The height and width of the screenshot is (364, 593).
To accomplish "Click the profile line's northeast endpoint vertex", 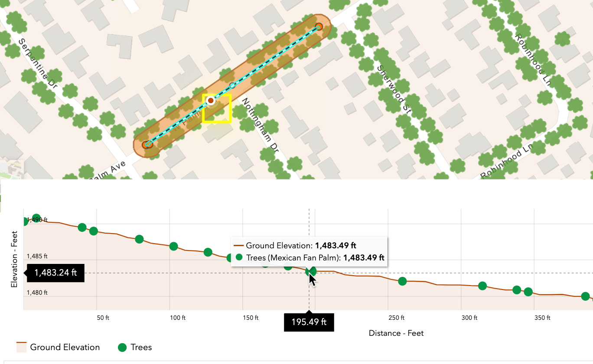I will point(319,27).
